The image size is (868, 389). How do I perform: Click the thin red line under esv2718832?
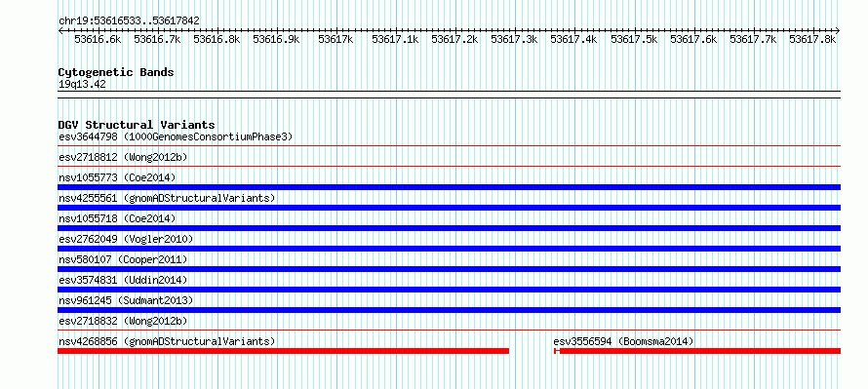449,330
